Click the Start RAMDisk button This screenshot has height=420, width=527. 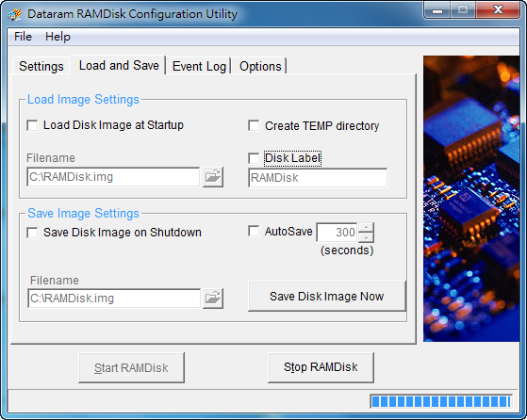pos(131,367)
